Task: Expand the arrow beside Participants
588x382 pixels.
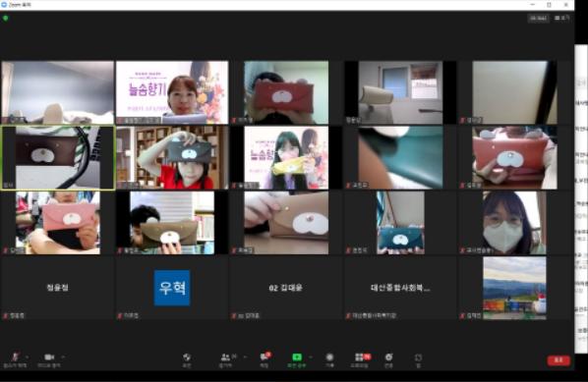Action: click(x=245, y=356)
